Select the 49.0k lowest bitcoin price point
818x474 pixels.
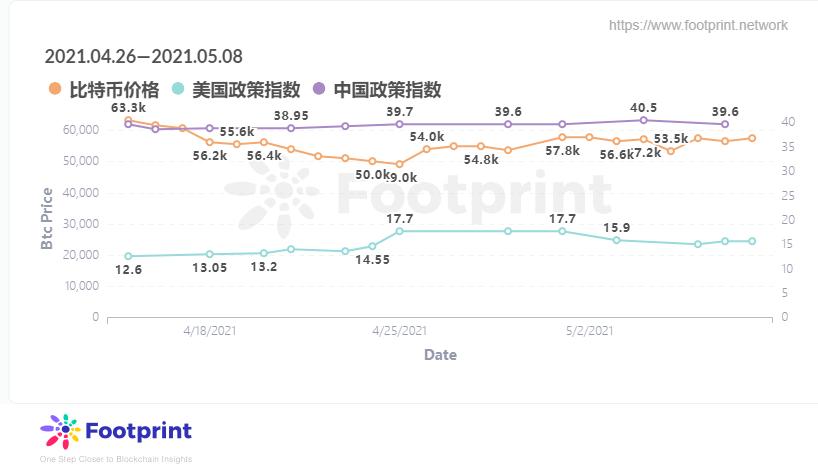coord(400,164)
